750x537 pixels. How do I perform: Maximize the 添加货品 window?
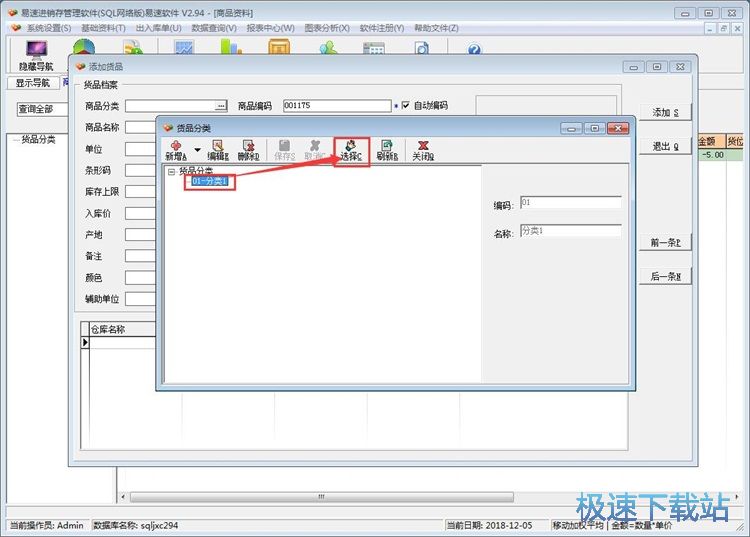click(x=657, y=67)
